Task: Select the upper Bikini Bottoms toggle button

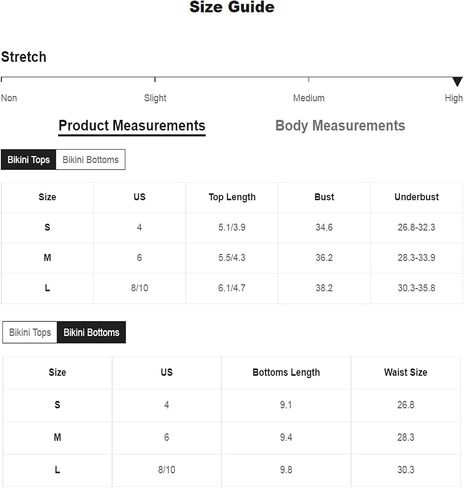Action: [x=91, y=160]
